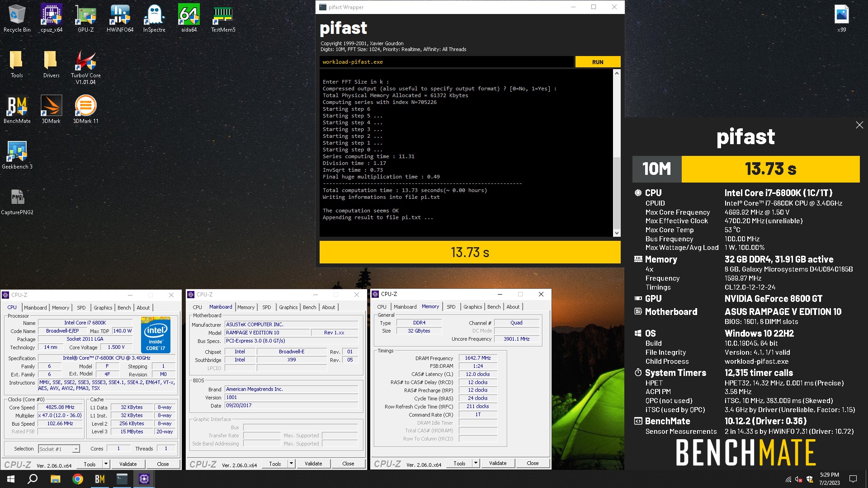Open taskbar search icon
Screen dimensions: 868x488
[33, 479]
